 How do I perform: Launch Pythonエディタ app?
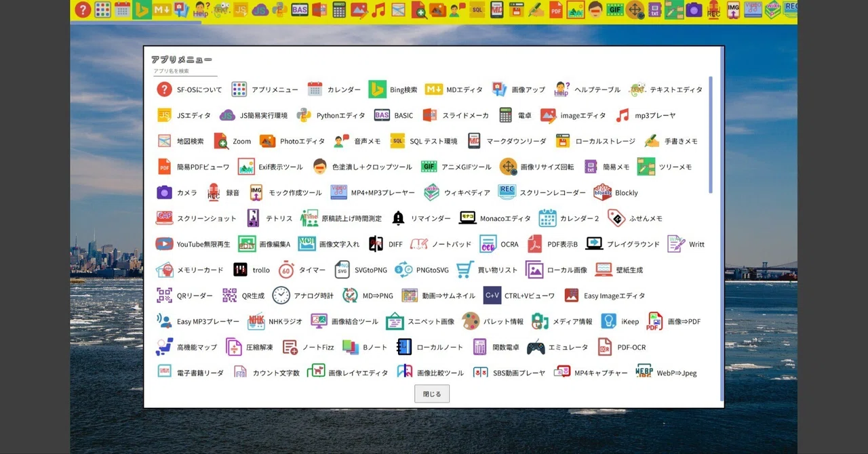point(330,115)
